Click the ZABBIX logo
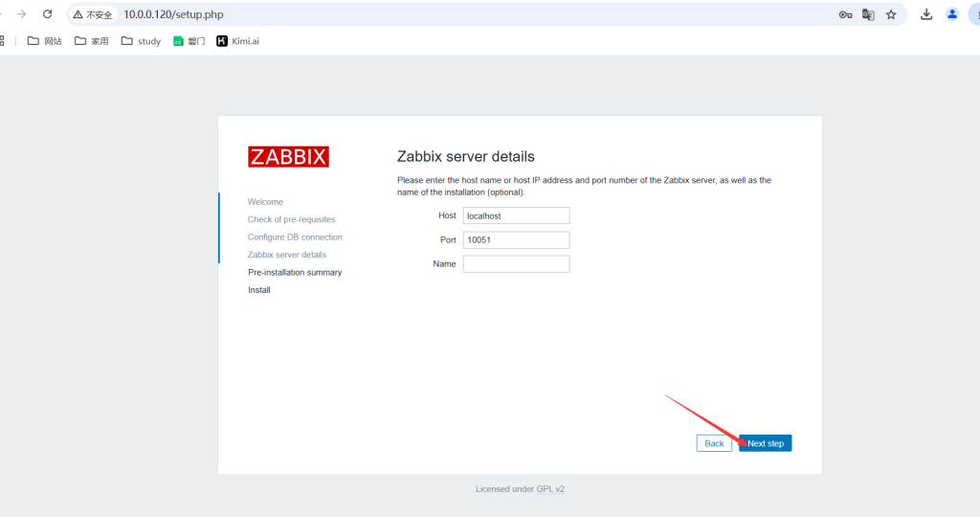The height and width of the screenshot is (517, 980). pyautogui.click(x=288, y=157)
